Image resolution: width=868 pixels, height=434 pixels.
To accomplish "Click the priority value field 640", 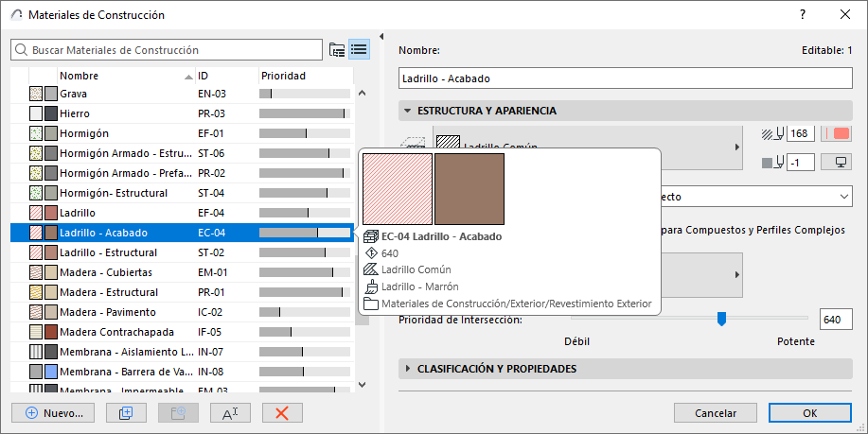I will pyautogui.click(x=835, y=320).
